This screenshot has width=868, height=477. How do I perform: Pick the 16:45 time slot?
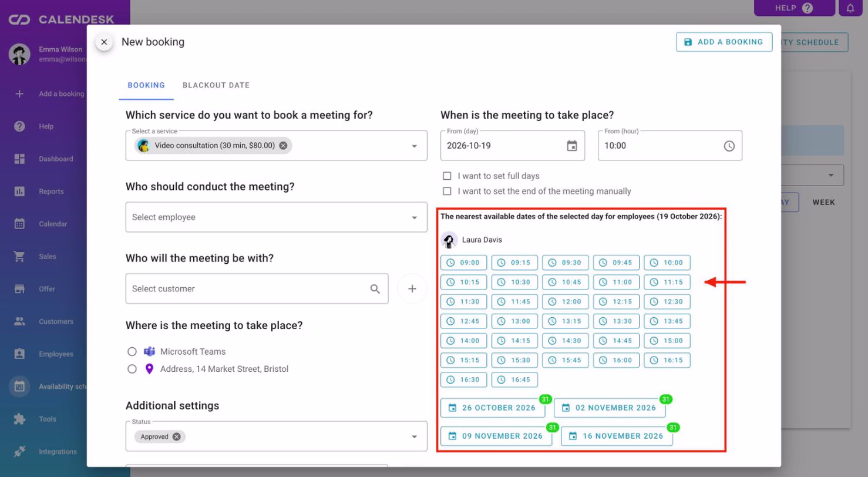[514, 379]
